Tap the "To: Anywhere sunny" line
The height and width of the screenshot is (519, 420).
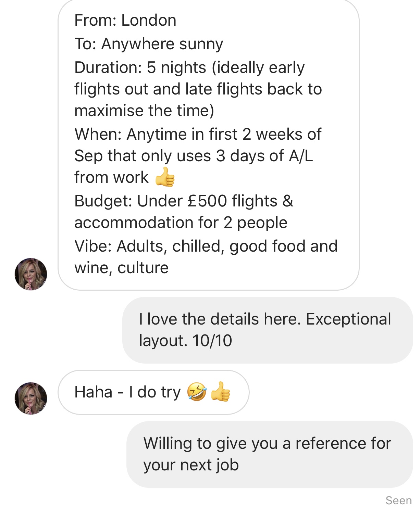(x=149, y=44)
